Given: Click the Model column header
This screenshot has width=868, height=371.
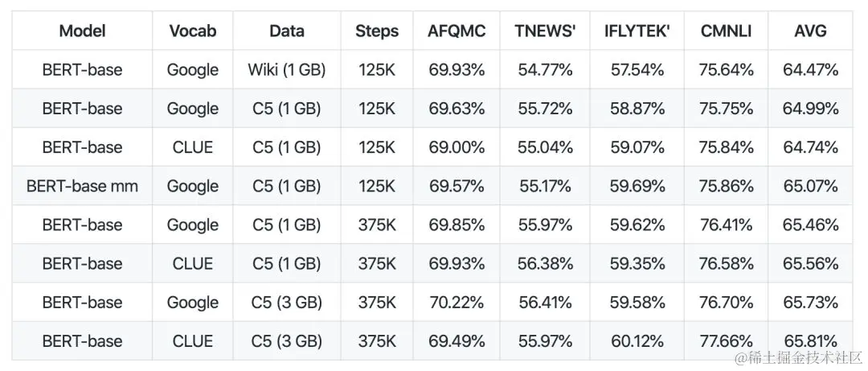Looking at the screenshot, I should (x=82, y=31).
